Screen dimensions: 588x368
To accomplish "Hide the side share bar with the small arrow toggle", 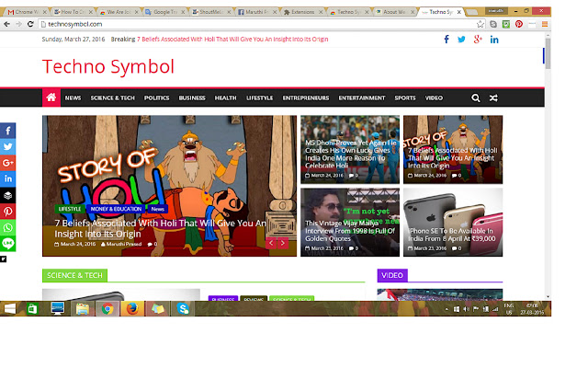I will click(4, 259).
